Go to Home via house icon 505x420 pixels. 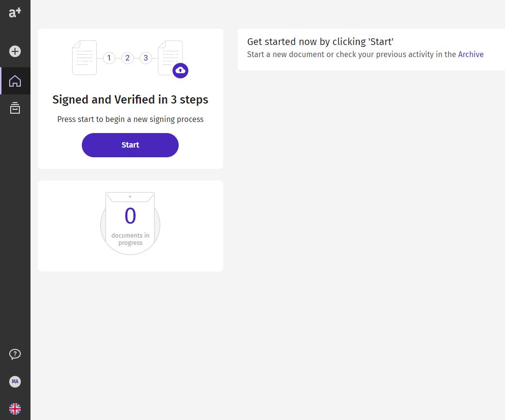coord(15,81)
